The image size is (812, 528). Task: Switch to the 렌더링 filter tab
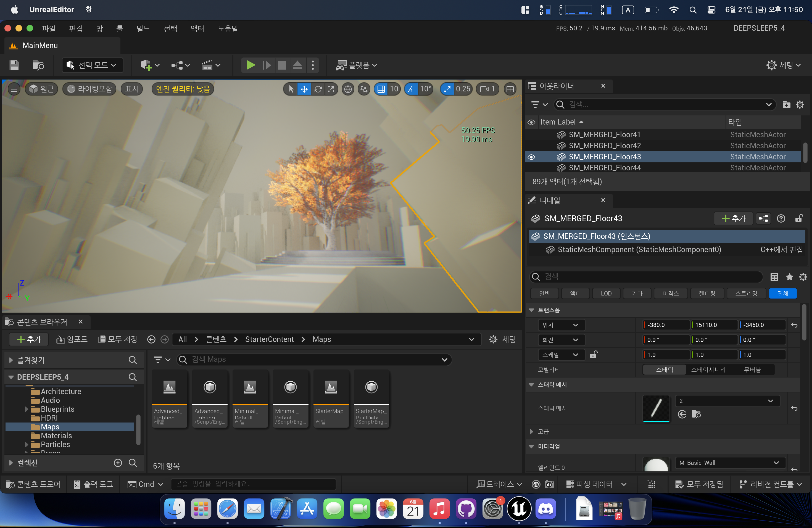[707, 293]
